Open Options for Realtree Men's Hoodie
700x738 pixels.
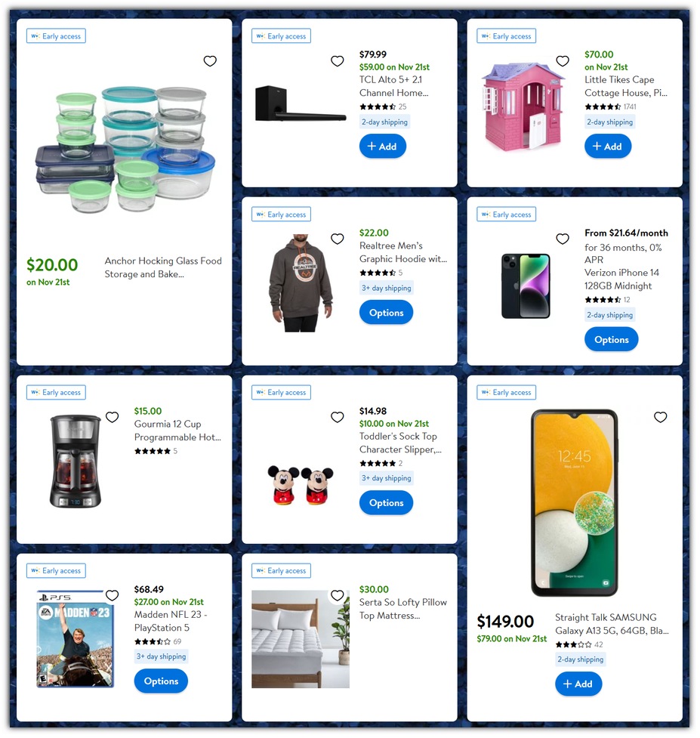point(386,313)
